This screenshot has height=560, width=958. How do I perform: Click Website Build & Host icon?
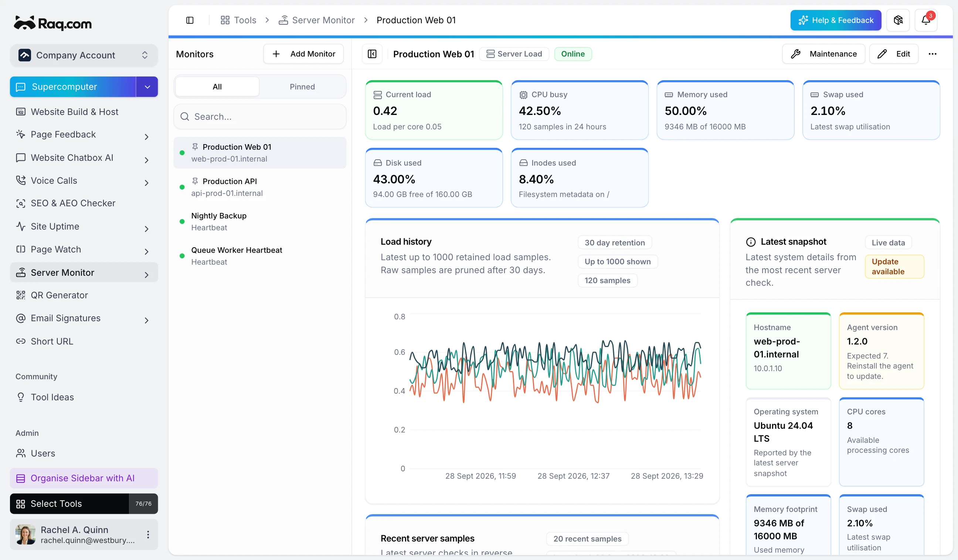click(21, 112)
